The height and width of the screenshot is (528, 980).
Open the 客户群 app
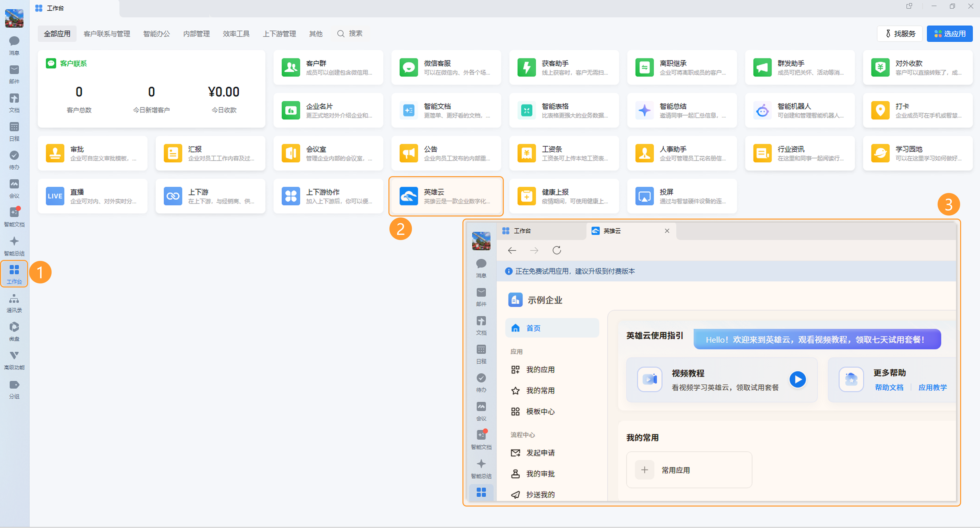click(x=328, y=67)
